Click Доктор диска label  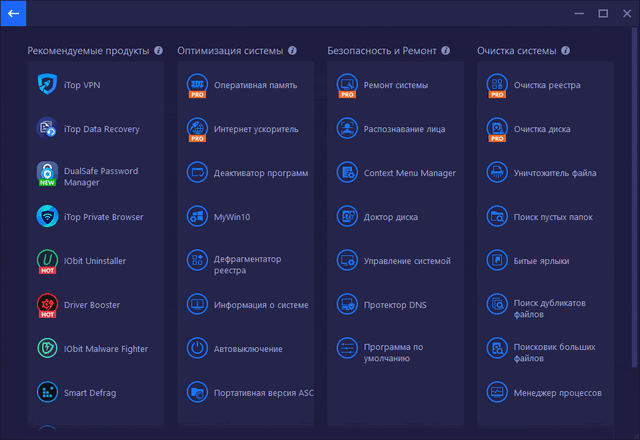pyautogui.click(x=391, y=217)
